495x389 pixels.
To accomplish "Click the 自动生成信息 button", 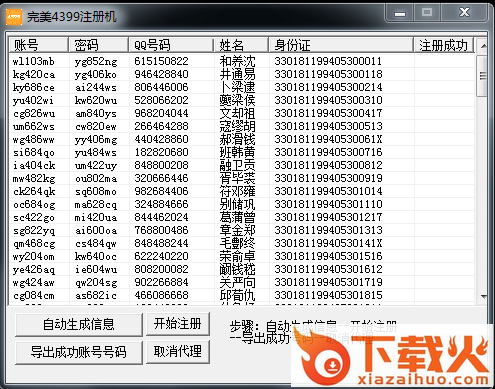I will coord(79,324).
